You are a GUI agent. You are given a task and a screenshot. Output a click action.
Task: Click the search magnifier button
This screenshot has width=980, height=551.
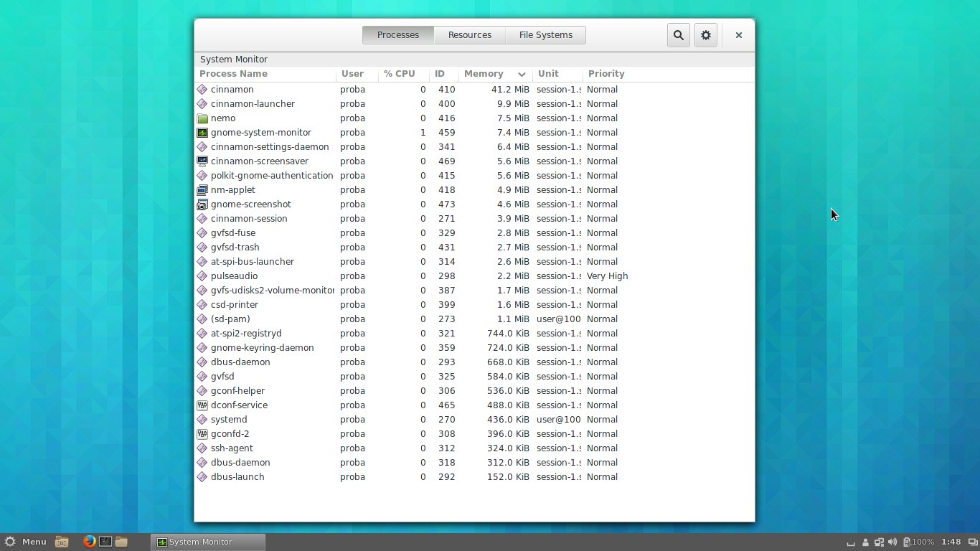[x=678, y=35]
